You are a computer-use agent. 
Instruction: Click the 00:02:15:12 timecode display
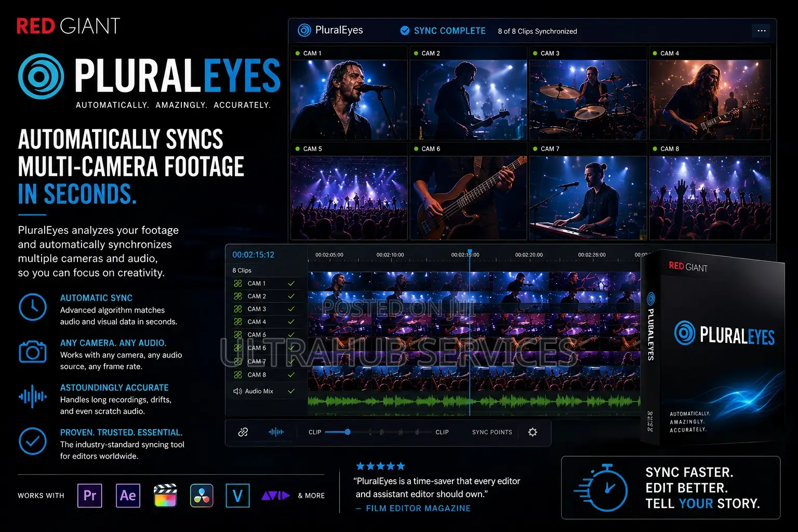pos(253,255)
